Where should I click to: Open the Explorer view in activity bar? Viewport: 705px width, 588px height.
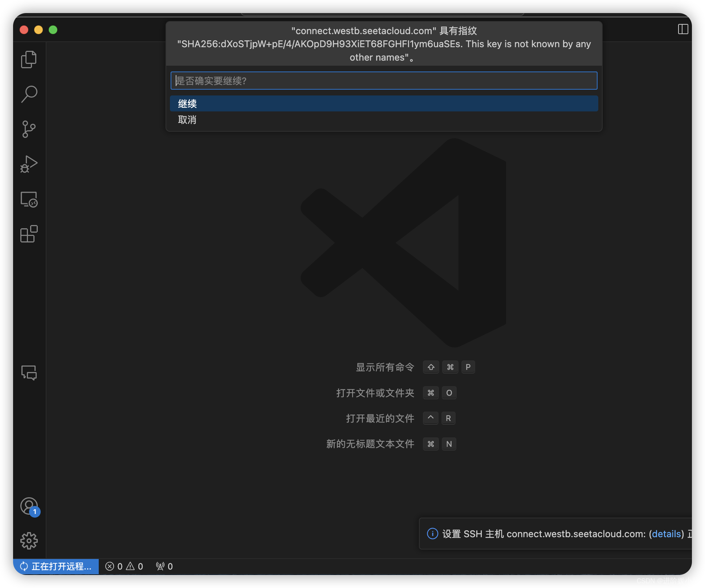(29, 60)
